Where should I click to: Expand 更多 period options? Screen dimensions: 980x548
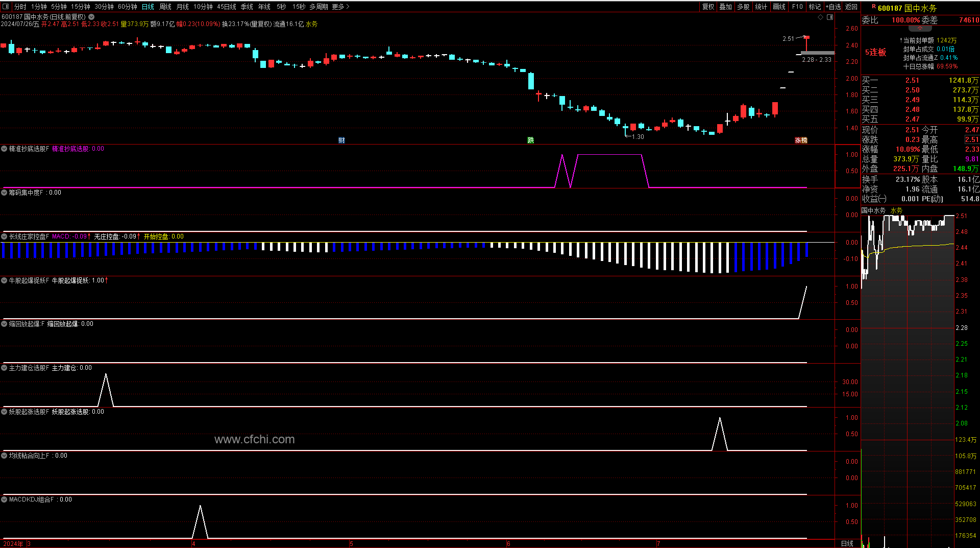coord(341,7)
